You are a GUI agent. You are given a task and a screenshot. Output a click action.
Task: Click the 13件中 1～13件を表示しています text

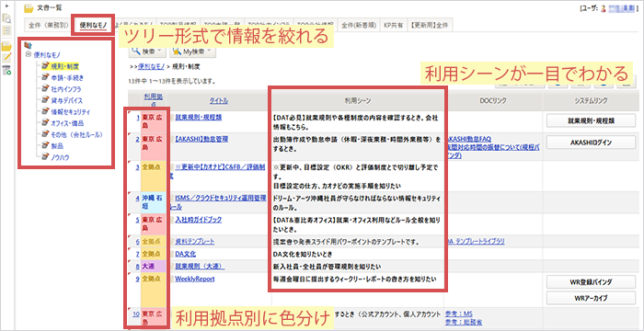coord(173,81)
